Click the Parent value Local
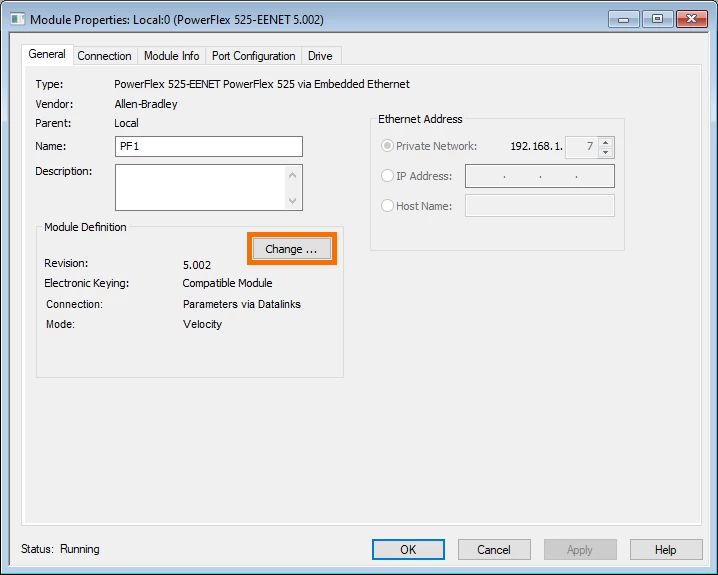The height and width of the screenshot is (575, 718). [x=126, y=123]
